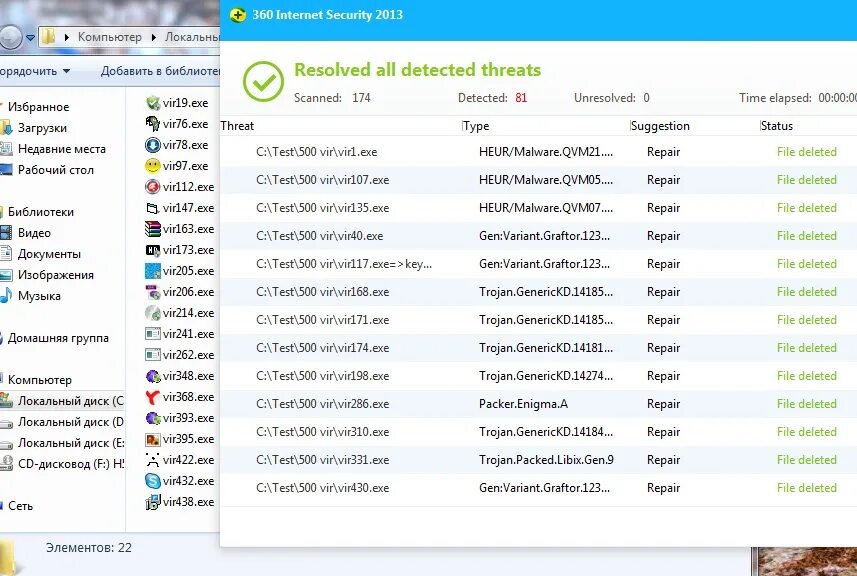The width and height of the screenshot is (857, 576).
Task: Click Trojan.Packed.Libix.Gen.9 threat type
Action: pyautogui.click(x=546, y=460)
